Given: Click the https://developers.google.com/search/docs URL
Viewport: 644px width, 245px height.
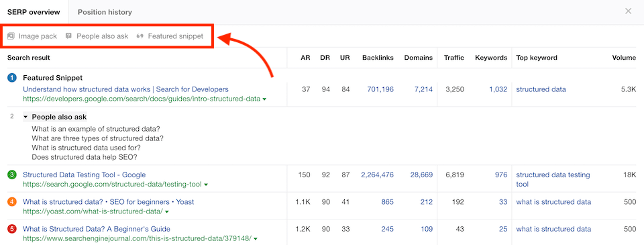Looking at the screenshot, I should click(x=142, y=99).
